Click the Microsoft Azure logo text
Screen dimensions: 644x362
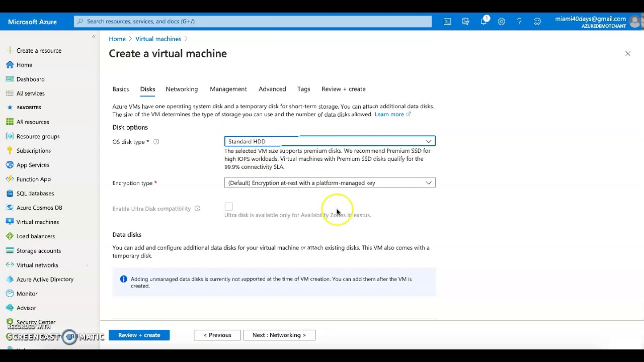[32, 22]
